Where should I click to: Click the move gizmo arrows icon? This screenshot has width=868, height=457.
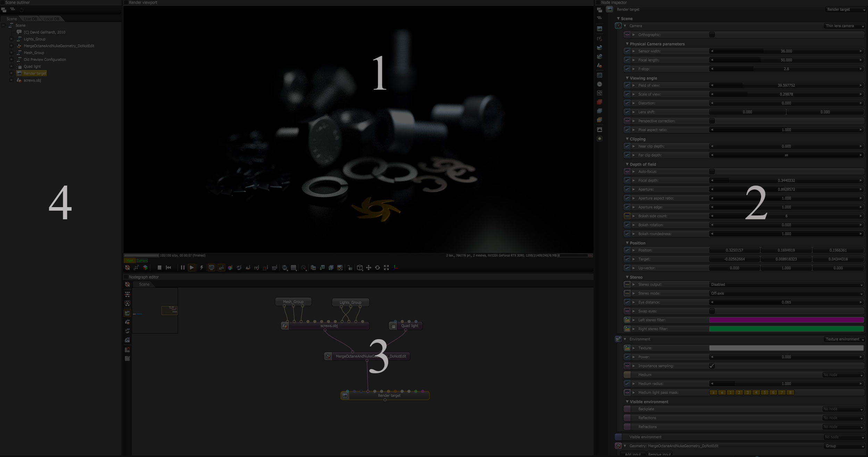(368, 268)
